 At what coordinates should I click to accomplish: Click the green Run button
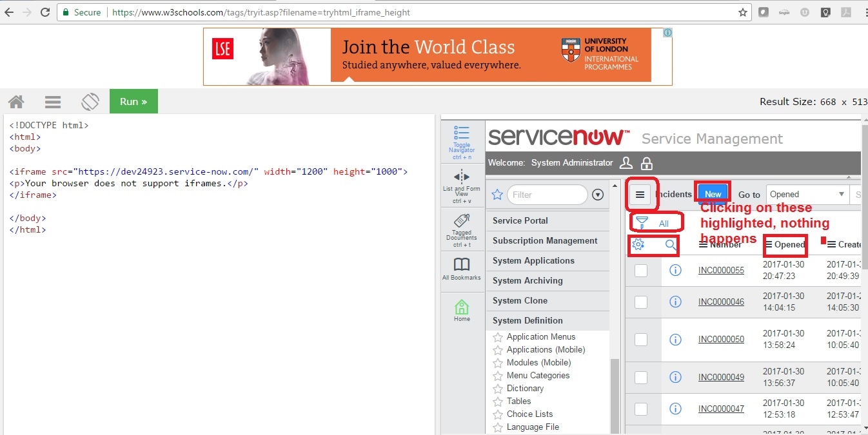[x=133, y=101]
